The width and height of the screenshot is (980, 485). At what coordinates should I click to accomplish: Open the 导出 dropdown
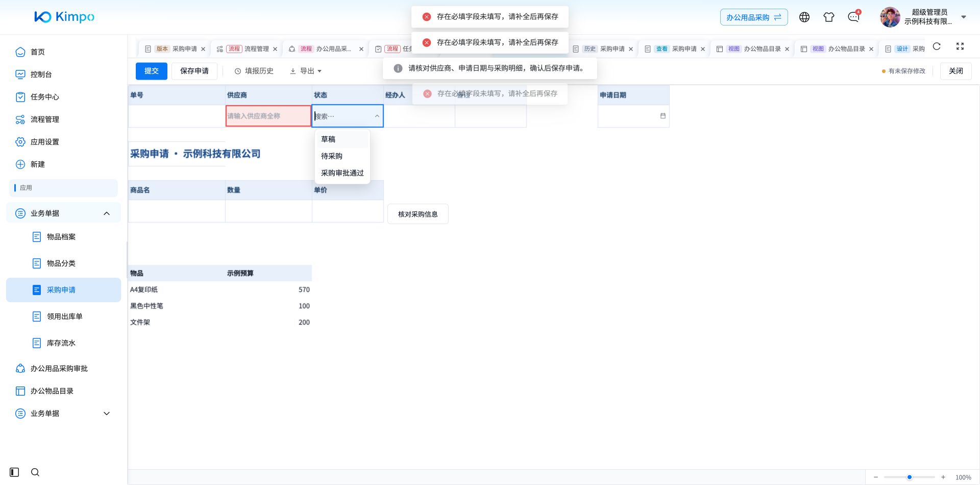coord(306,71)
